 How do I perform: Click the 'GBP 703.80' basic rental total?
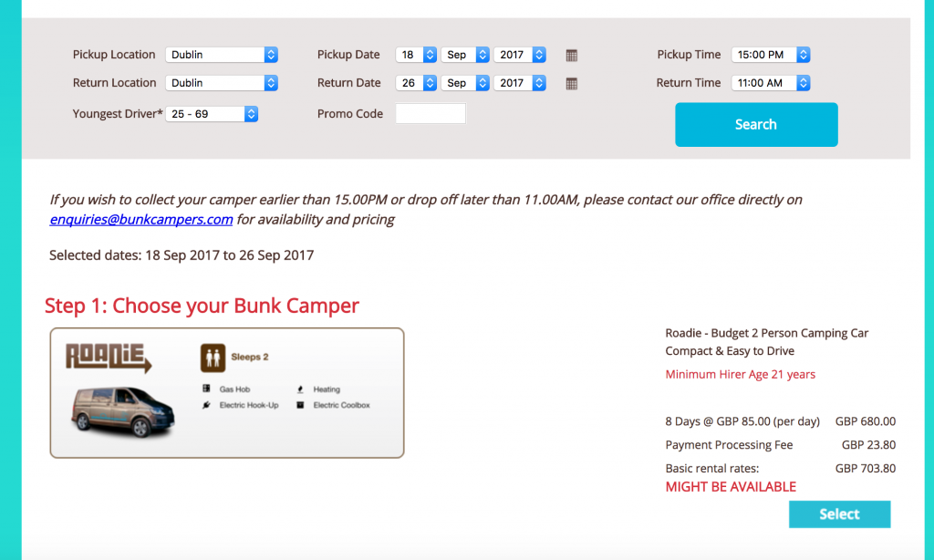[x=866, y=468]
